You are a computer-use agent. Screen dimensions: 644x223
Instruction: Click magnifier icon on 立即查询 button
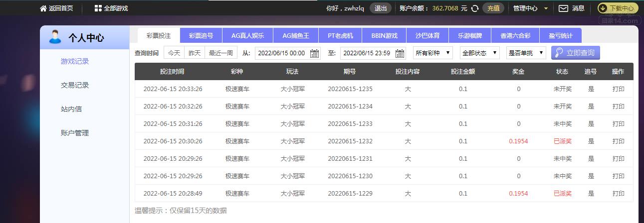(x=559, y=53)
